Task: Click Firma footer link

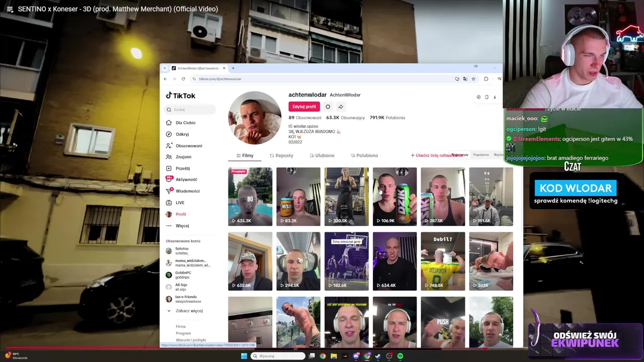Action: [x=181, y=326]
